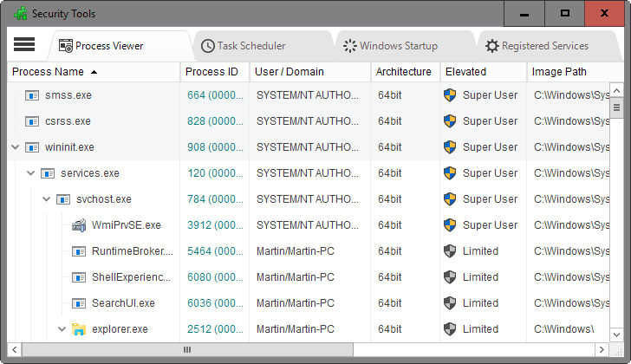Screen dimensions: 631x364
Task: Click the vertical scrollbar thumb
Action: click(x=616, y=107)
